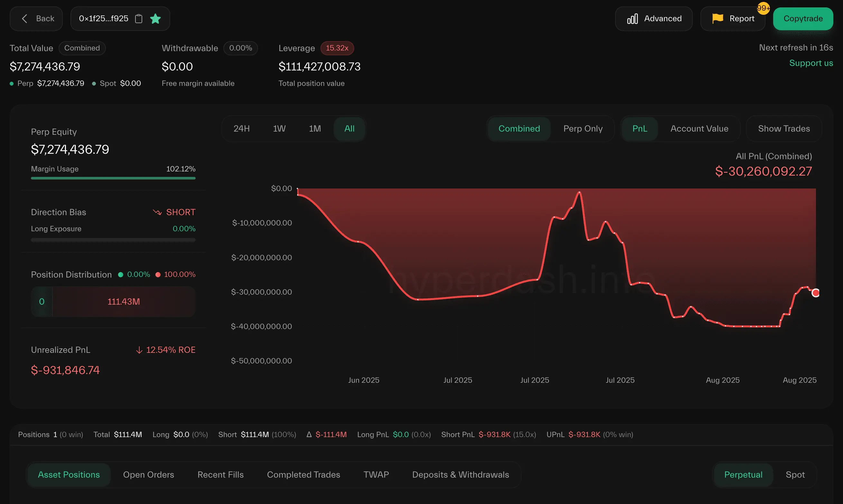The height and width of the screenshot is (504, 843).
Task: Click the long distribution segment showing 0
Action: coord(42,302)
